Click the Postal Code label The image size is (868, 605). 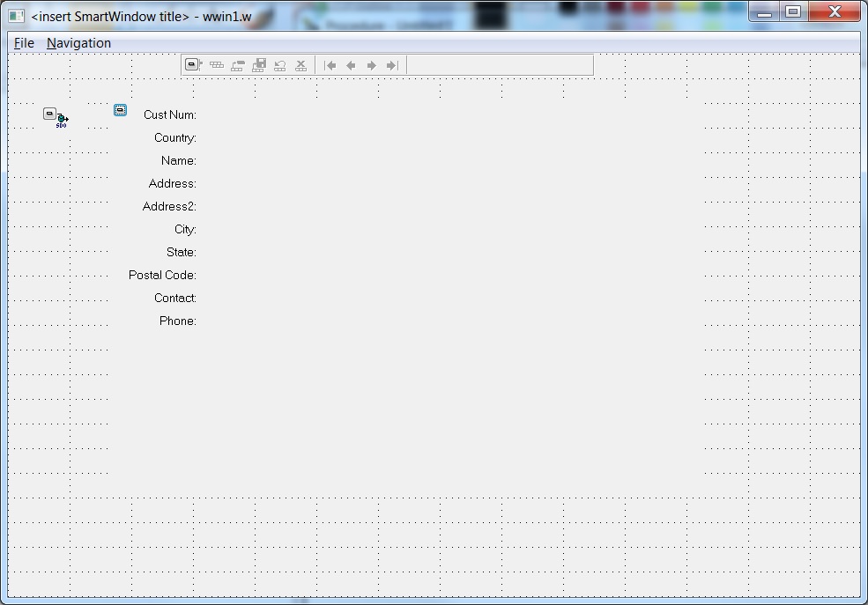162,275
